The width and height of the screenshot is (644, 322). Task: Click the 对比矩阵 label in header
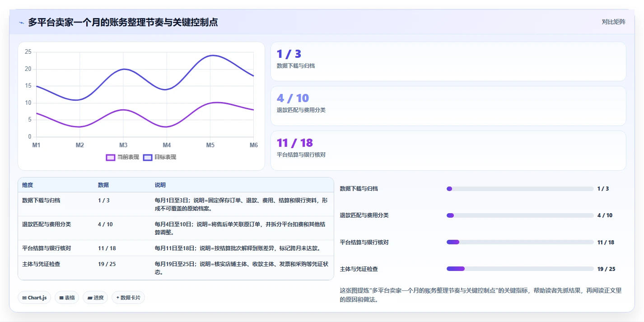(613, 22)
